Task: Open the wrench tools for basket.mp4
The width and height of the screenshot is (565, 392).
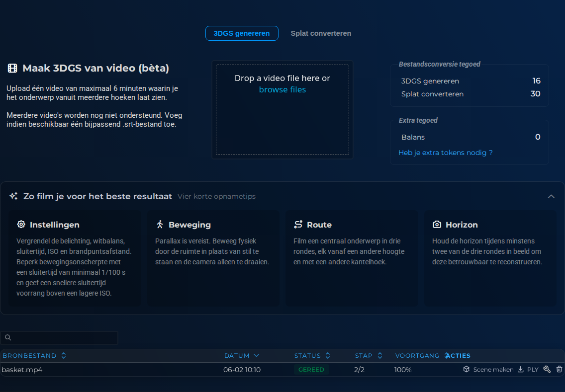Action: pos(547,369)
